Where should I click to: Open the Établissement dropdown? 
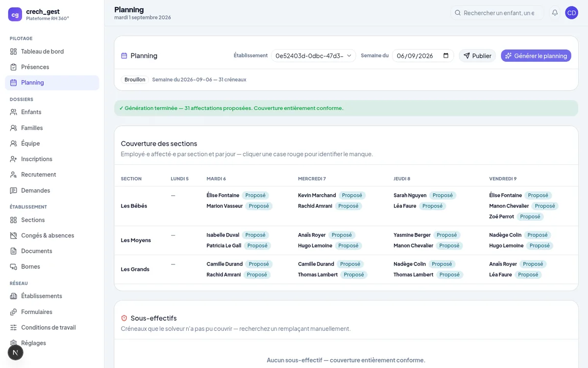coord(314,56)
